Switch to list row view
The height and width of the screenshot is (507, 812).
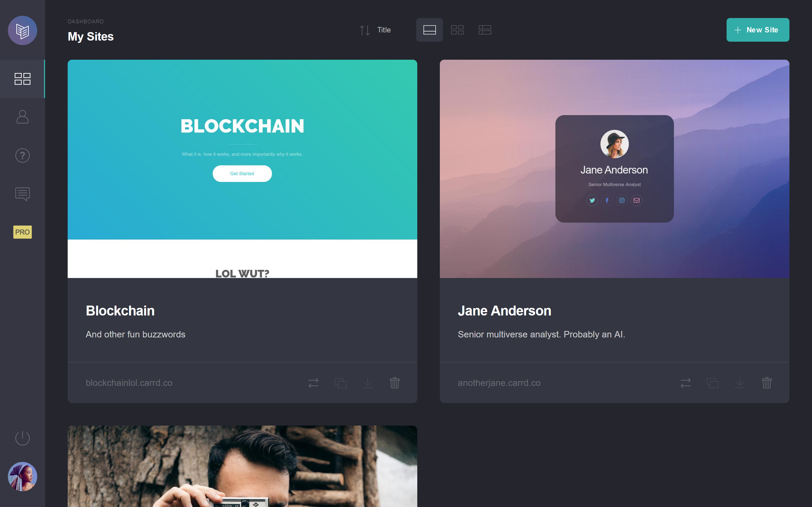(485, 30)
